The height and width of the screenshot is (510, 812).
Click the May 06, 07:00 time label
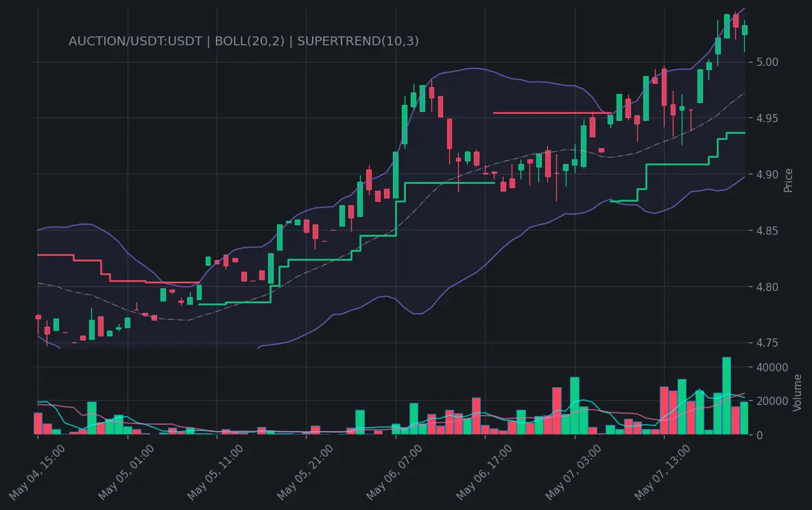pos(394,472)
